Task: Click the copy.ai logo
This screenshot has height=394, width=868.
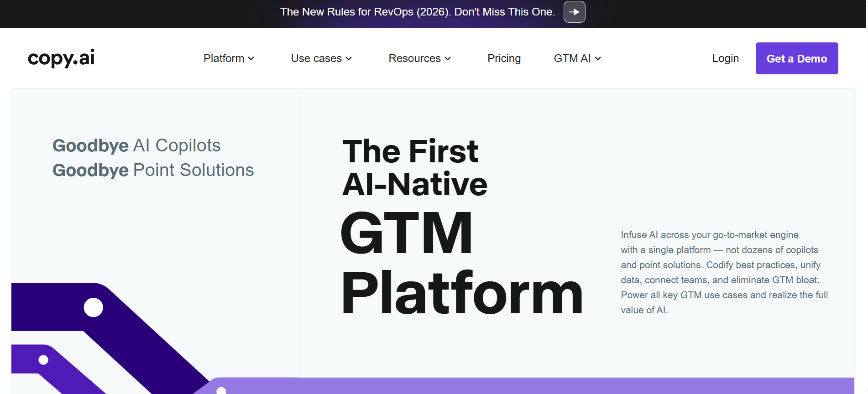Action: click(61, 58)
